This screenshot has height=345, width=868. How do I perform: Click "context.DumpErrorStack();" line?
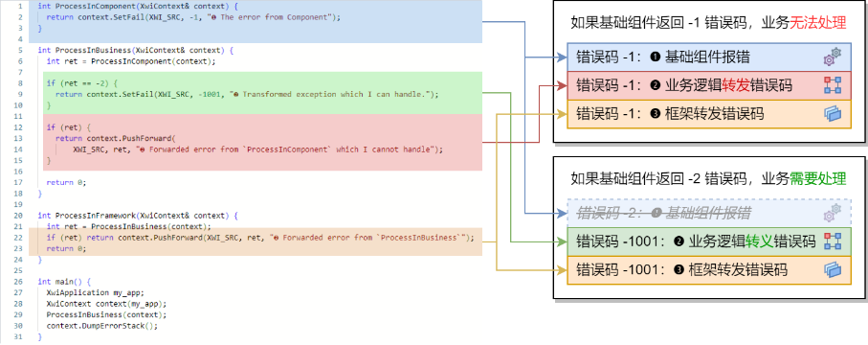(x=101, y=326)
